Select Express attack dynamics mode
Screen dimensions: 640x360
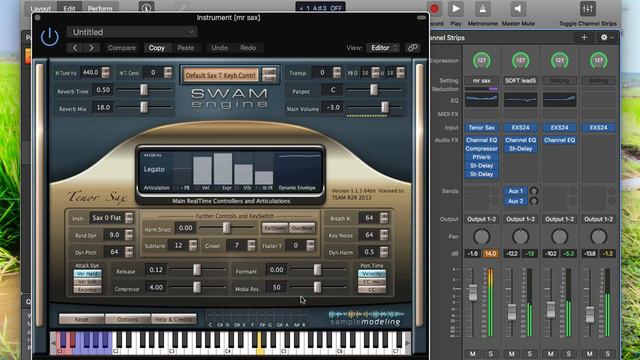tap(87, 289)
